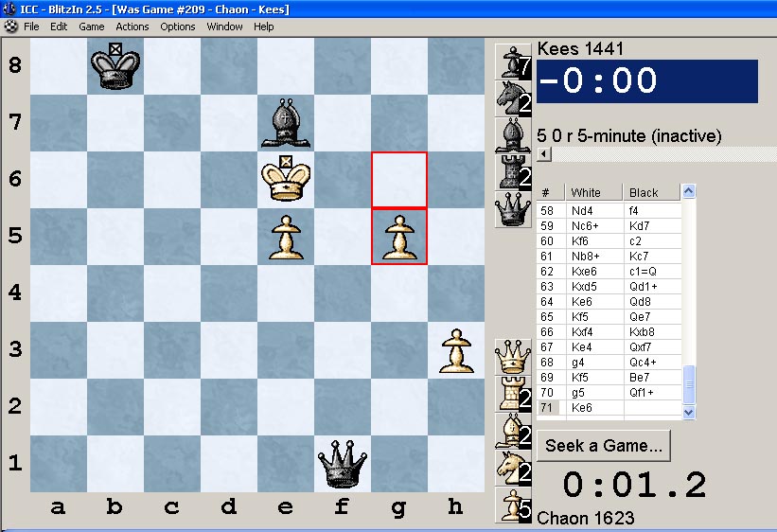The height and width of the screenshot is (532, 777).
Task: Click game info text 5-minute (inactive)
Action: coord(649,136)
